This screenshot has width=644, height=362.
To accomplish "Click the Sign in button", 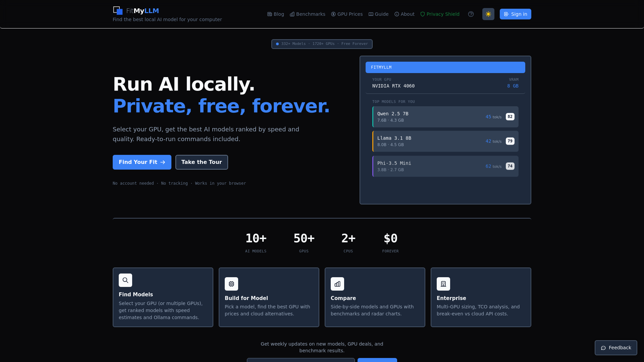I will (x=516, y=14).
